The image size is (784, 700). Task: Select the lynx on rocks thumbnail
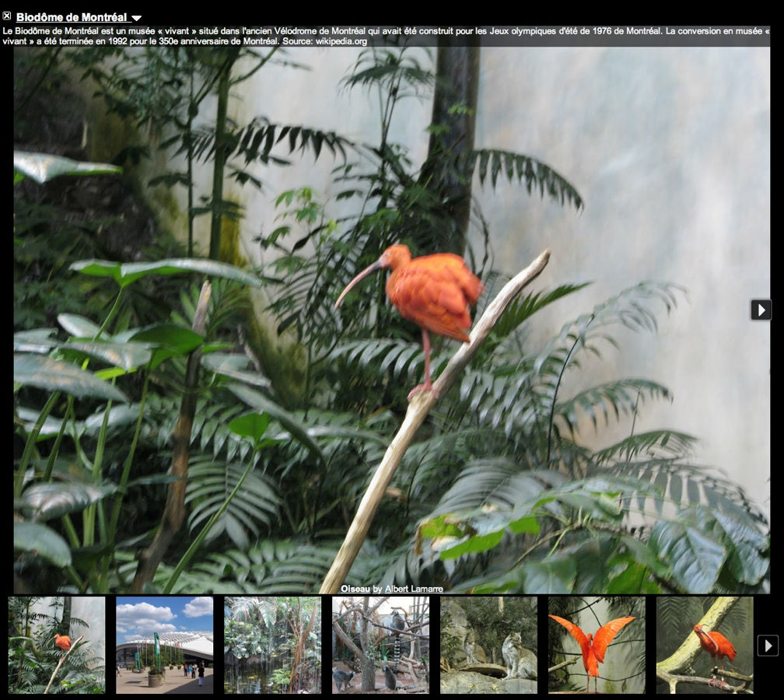[x=488, y=645]
